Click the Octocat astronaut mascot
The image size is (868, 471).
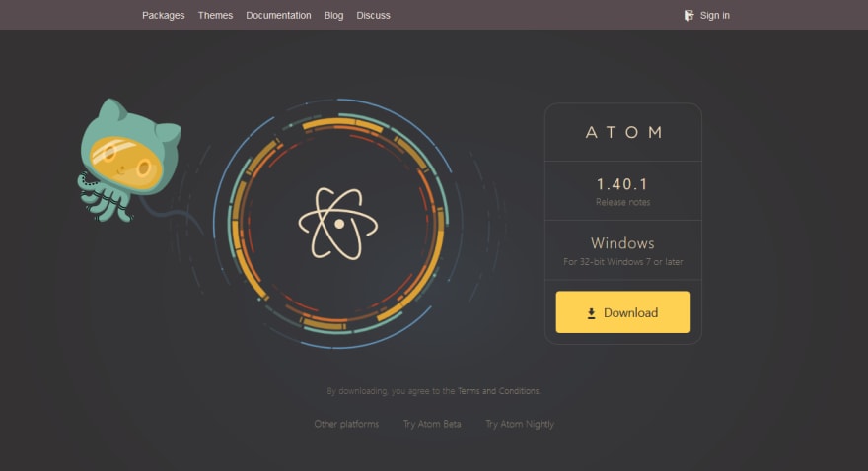pos(129,161)
